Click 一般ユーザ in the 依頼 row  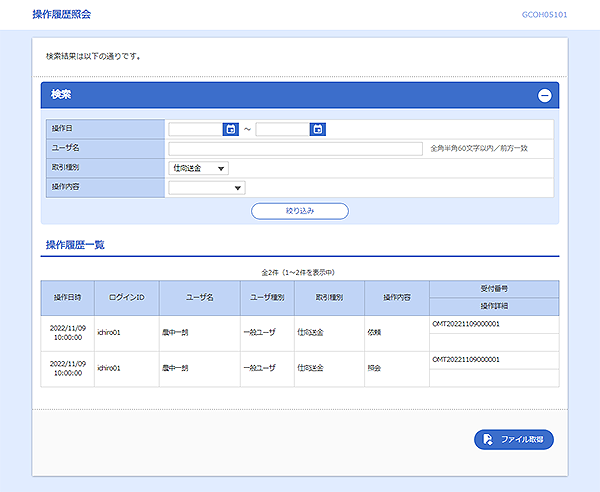pyautogui.click(x=259, y=333)
